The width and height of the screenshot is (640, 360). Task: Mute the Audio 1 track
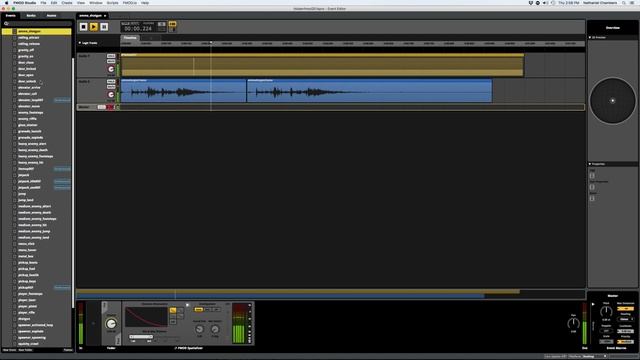[x=111, y=61]
